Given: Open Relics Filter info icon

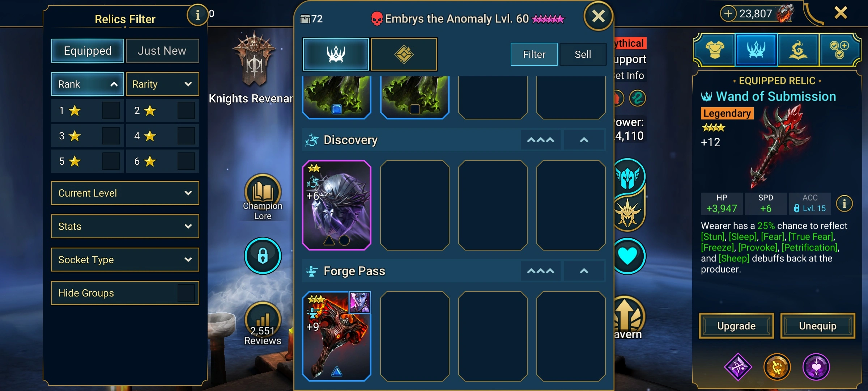Looking at the screenshot, I should [x=197, y=15].
